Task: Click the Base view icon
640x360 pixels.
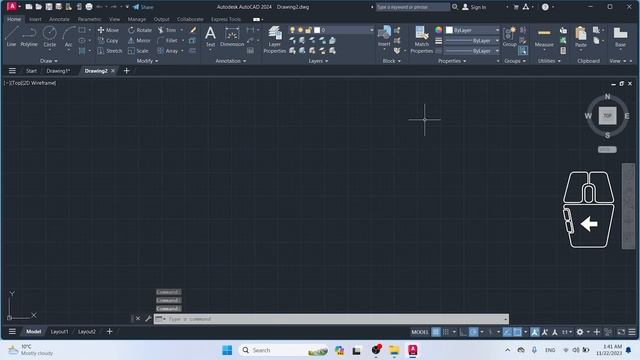Action: point(620,36)
